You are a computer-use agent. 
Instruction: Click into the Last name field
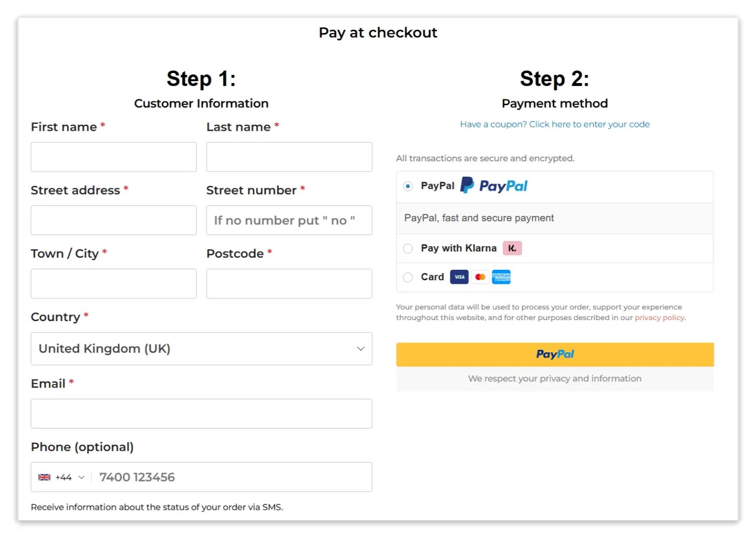click(x=289, y=157)
